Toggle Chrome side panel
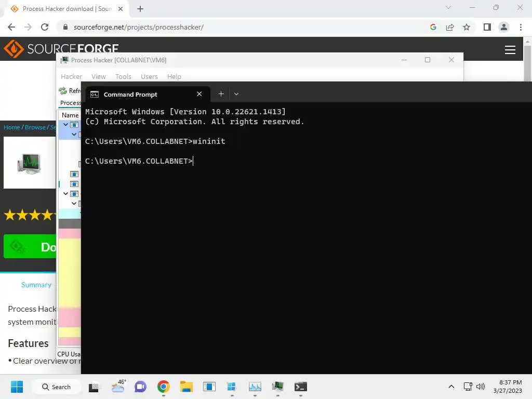Image resolution: width=532 pixels, height=399 pixels. pyautogui.click(x=487, y=27)
